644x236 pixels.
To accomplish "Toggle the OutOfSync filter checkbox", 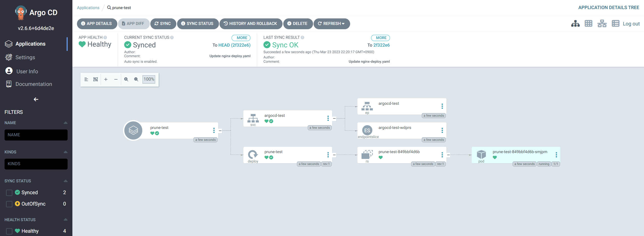I will click(9, 204).
